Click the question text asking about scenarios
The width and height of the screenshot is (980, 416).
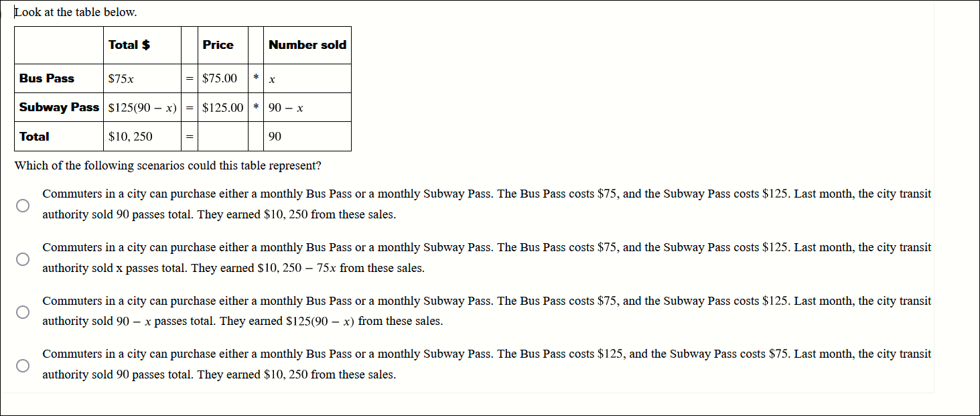click(x=168, y=165)
